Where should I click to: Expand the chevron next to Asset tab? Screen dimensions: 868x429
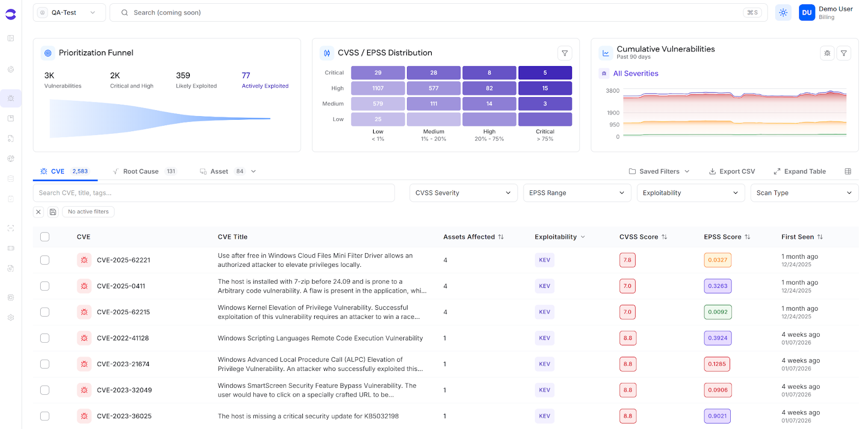(x=253, y=171)
